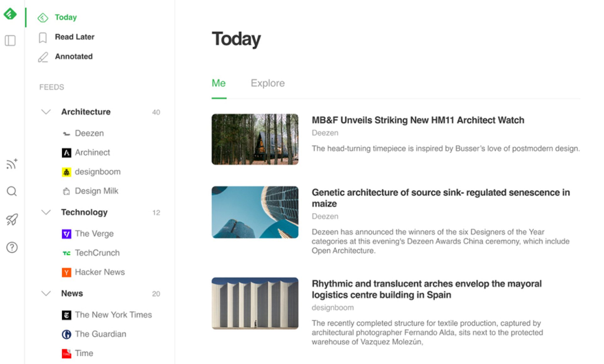
Task: Select The Verge feed
Action: coord(94,234)
